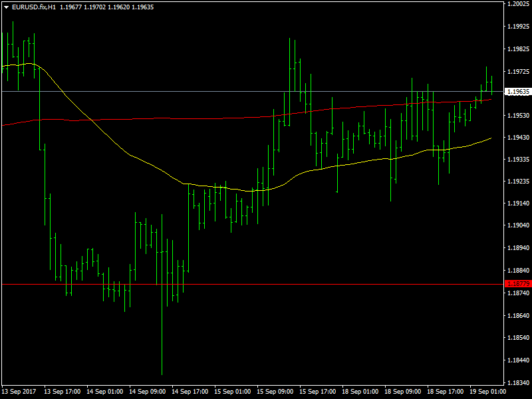Click the current price label 1.19635
The image size is (532, 399).
(518, 92)
